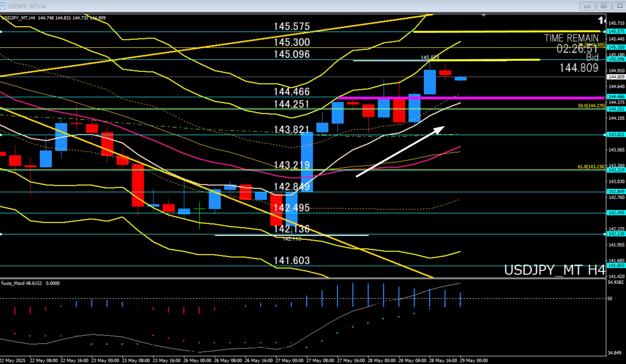Viewport: 626px width, 364px height.
Task: Click the chart window icon in the title bar
Action: [x=3, y=6]
